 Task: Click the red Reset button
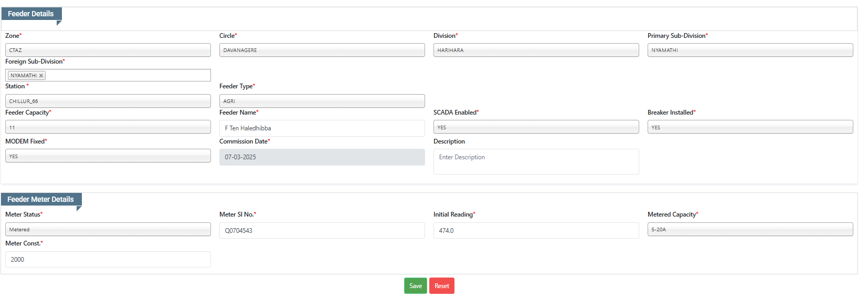[x=442, y=286]
